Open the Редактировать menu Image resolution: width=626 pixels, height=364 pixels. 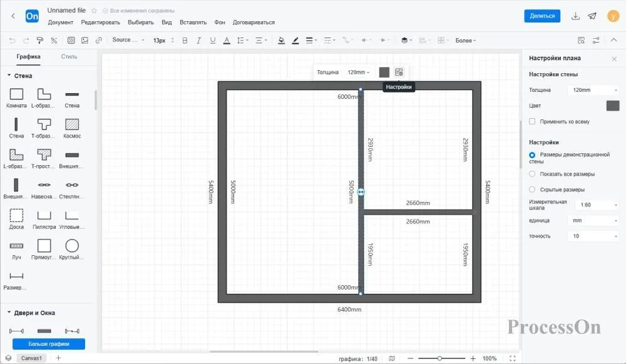coord(101,23)
